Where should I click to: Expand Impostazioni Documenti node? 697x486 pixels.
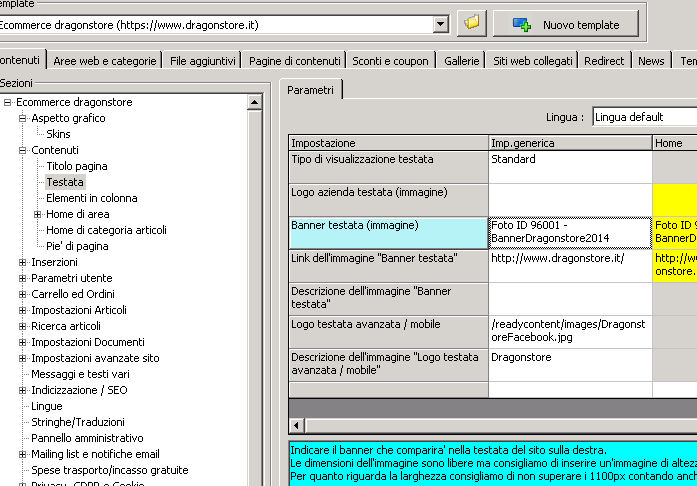tap(22, 342)
